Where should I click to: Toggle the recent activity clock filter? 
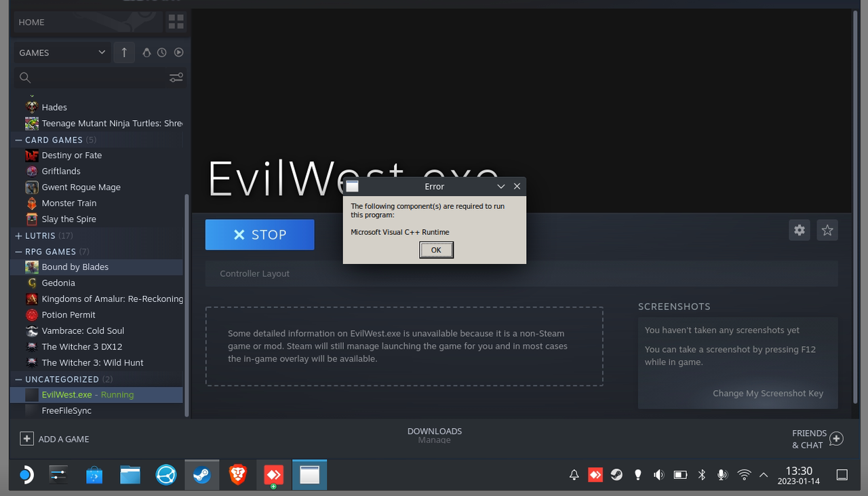click(x=162, y=52)
